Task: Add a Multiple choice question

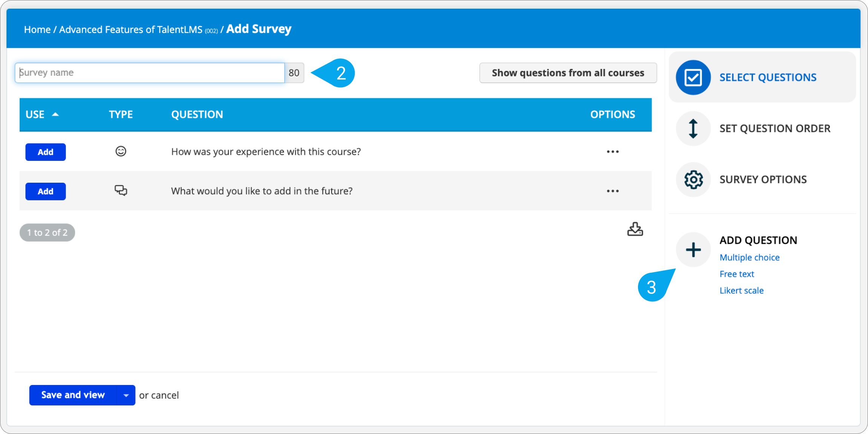Action: point(749,257)
